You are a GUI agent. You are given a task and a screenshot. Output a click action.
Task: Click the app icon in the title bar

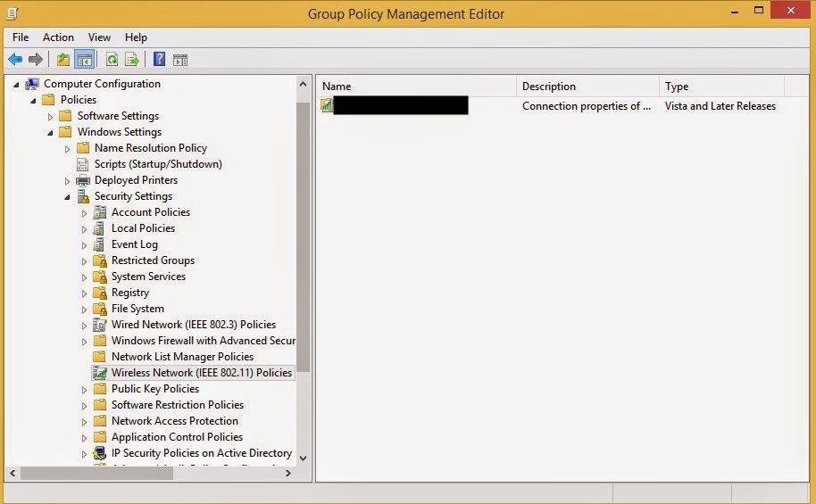point(12,13)
